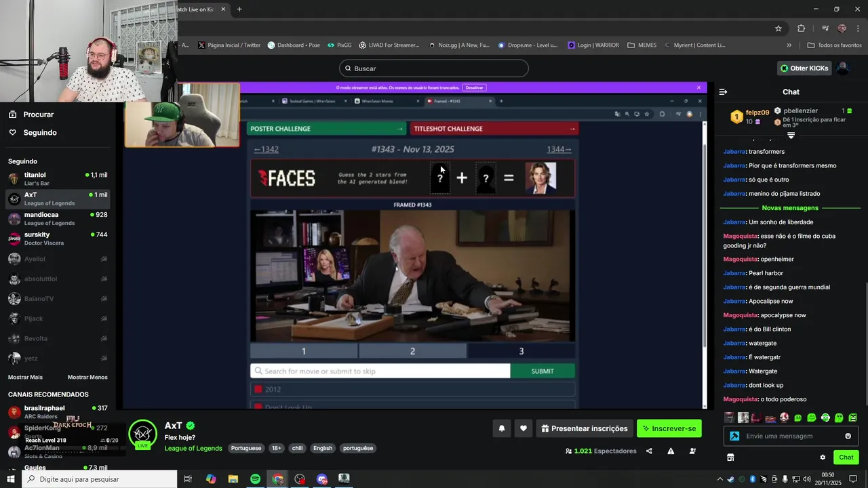The width and height of the screenshot is (868, 488).
Task: Open the action center notification icon
Action: [853, 479]
